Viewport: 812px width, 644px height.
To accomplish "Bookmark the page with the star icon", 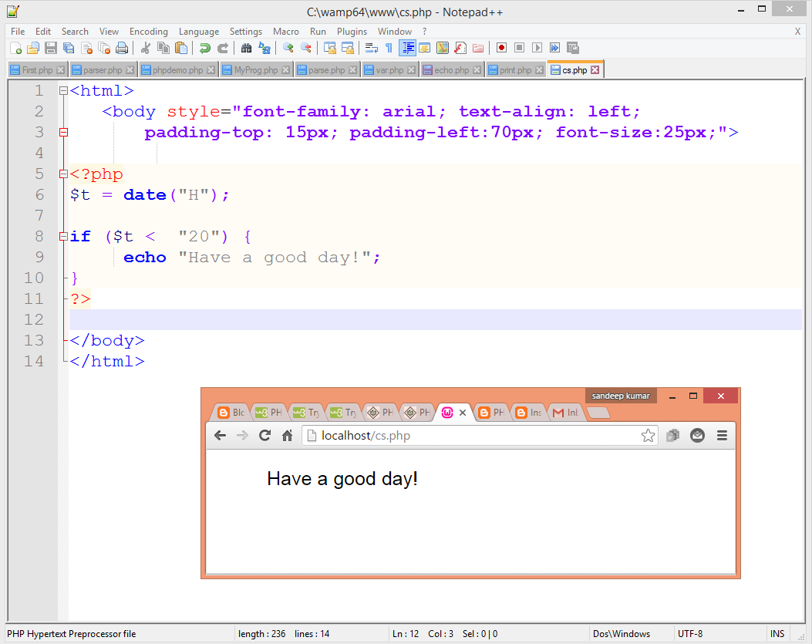I will [648, 436].
